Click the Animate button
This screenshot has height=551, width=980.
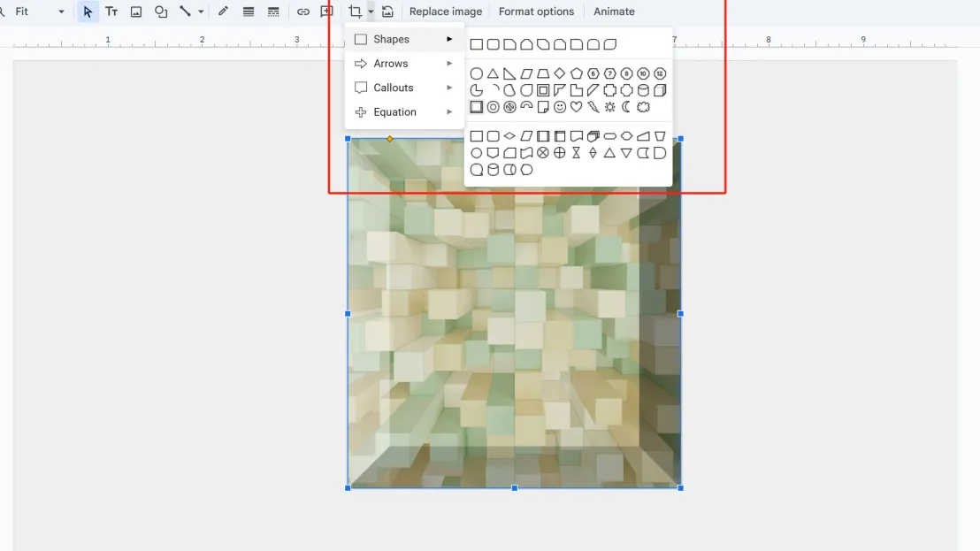point(614,11)
